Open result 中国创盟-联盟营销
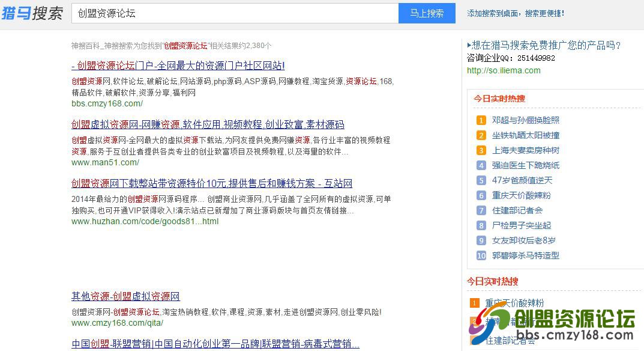644x351 pixels. 215,344
